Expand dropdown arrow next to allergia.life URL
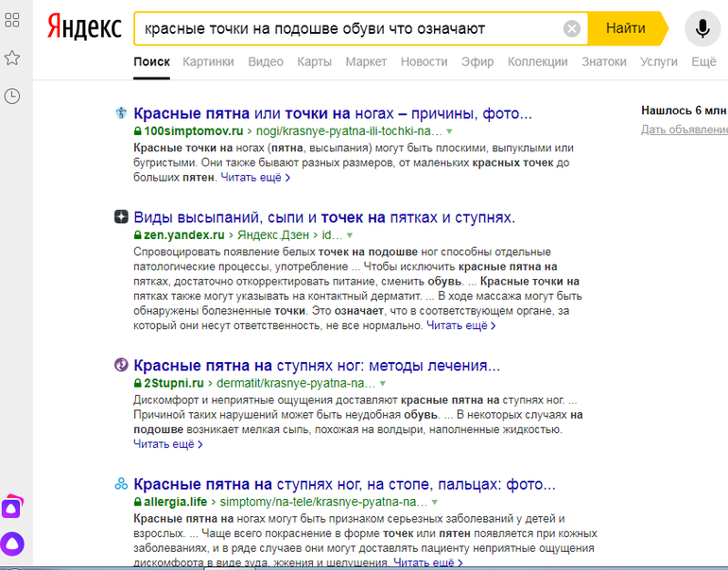This screenshot has height=570, width=728. [435, 502]
